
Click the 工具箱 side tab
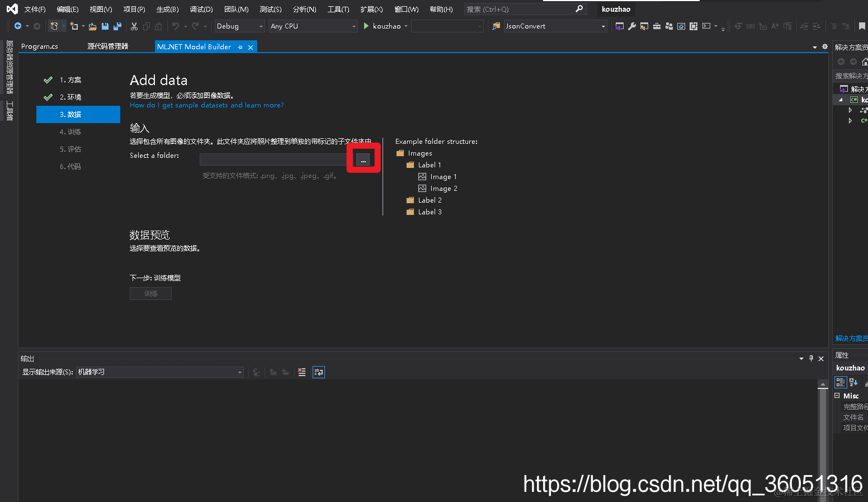(x=10, y=111)
